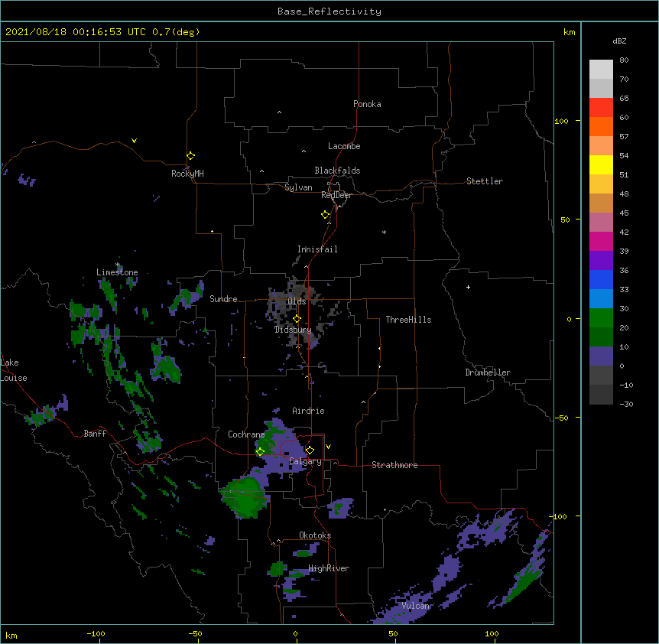Click the large green echo southwest of Calgary
Viewport: 659px width, 644px height.
click(x=245, y=497)
